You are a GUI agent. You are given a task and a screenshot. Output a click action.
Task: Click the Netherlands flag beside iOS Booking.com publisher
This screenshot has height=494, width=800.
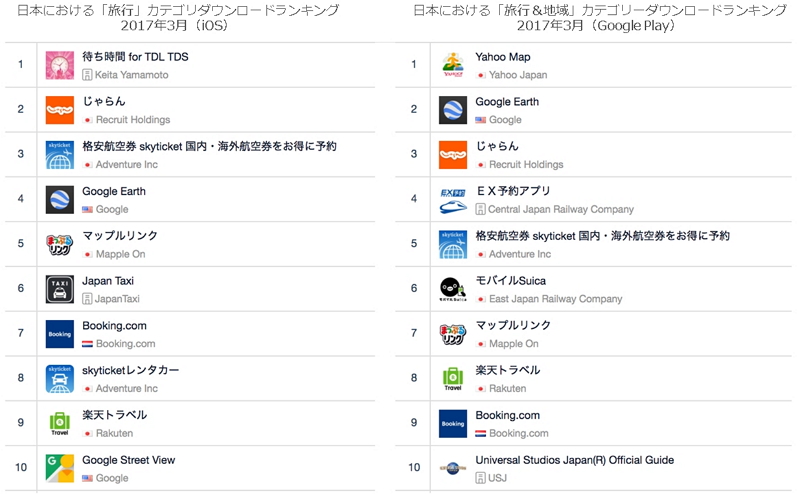coord(88,344)
